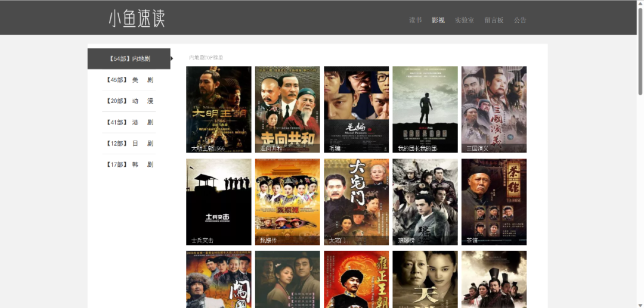Open the 三国演义 poster

[x=494, y=109]
